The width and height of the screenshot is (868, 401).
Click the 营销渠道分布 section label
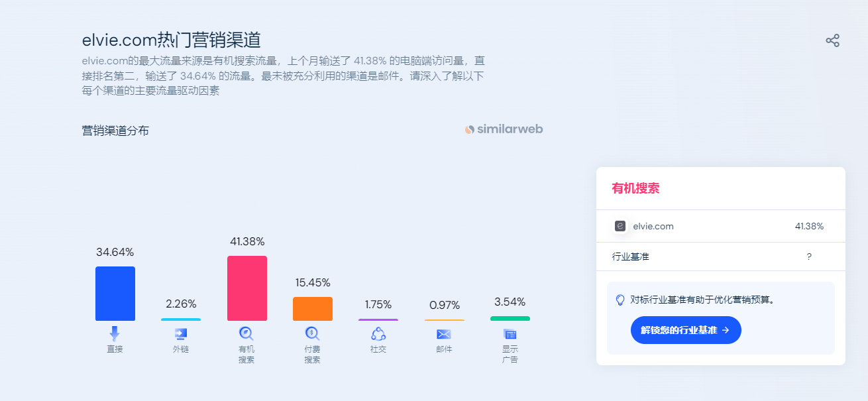115,131
